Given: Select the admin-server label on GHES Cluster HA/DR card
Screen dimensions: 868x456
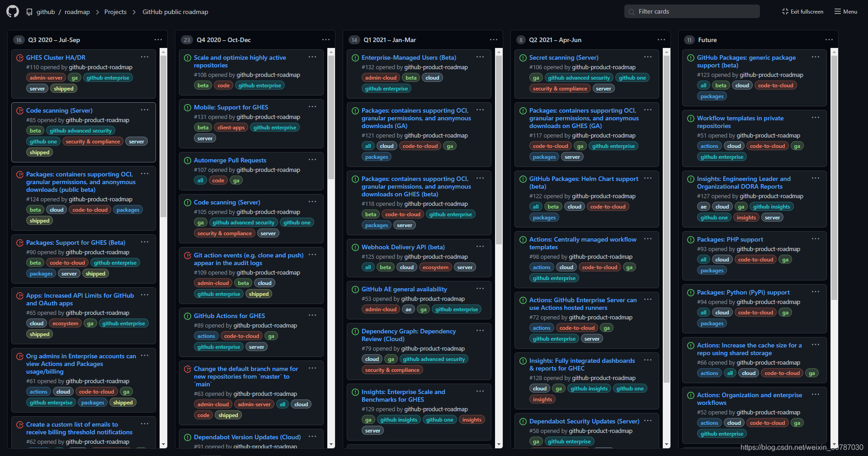Looking at the screenshot, I should coord(46,78).
